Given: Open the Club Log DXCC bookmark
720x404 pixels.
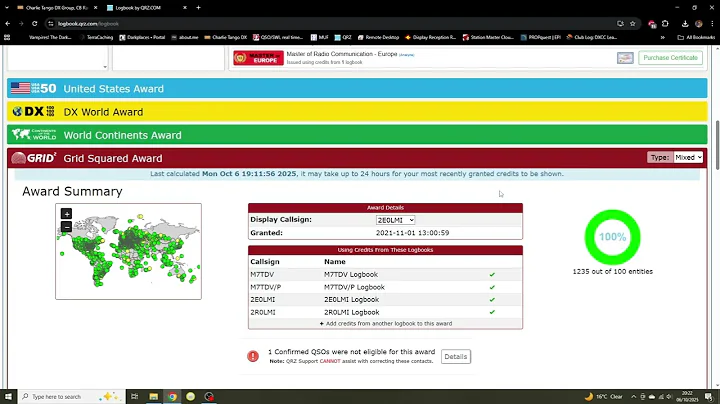Looking at the screenshot, I should (591, 37).
